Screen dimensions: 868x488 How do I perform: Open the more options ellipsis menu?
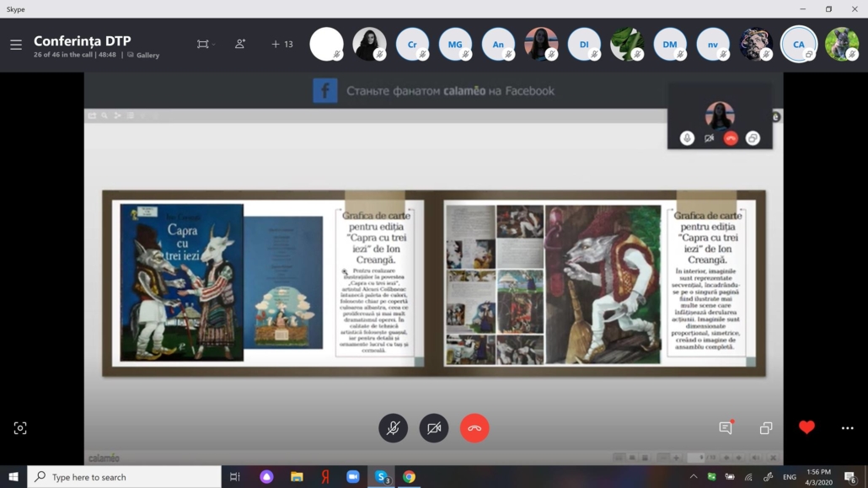(847, 428)
